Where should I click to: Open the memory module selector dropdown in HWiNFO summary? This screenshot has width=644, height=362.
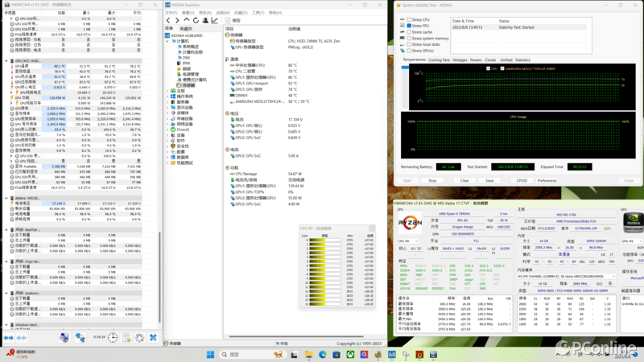pyautogui.click(x=567, y=276)
